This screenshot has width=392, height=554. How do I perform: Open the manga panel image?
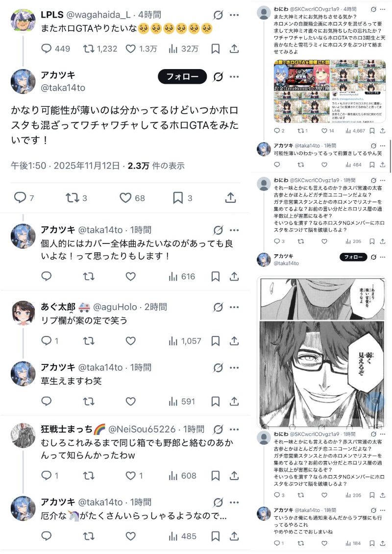(322, 352)
